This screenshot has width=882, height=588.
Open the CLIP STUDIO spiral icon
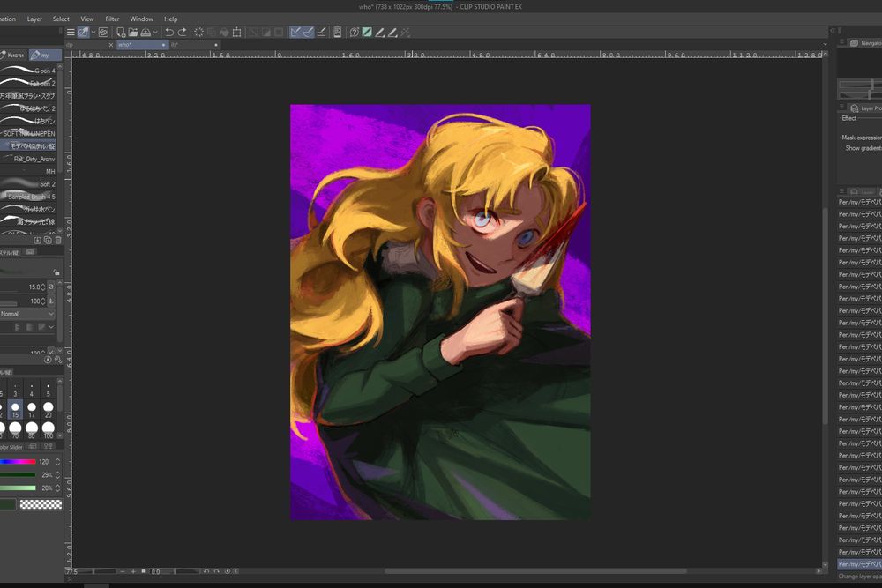pyautogui.click(x=103, y=33)
